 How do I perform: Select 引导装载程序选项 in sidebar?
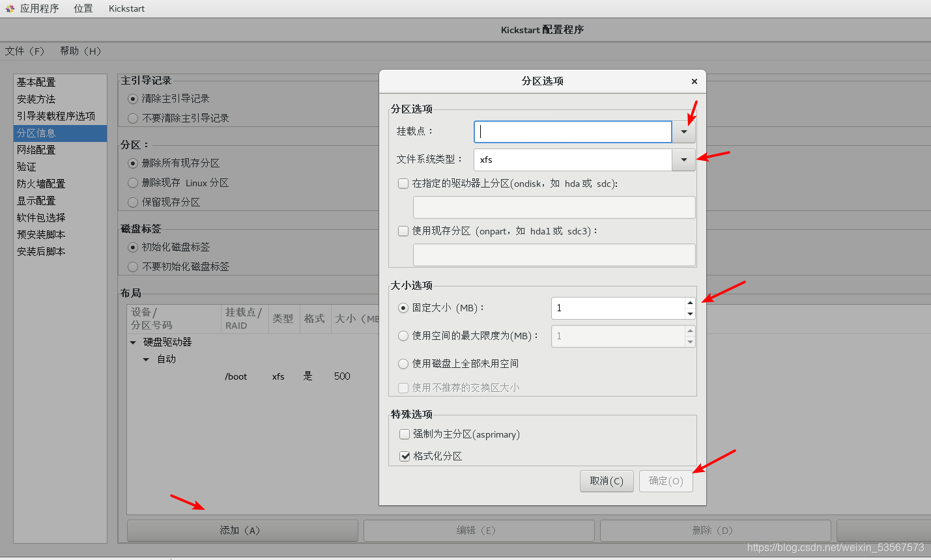coord(60,116)
